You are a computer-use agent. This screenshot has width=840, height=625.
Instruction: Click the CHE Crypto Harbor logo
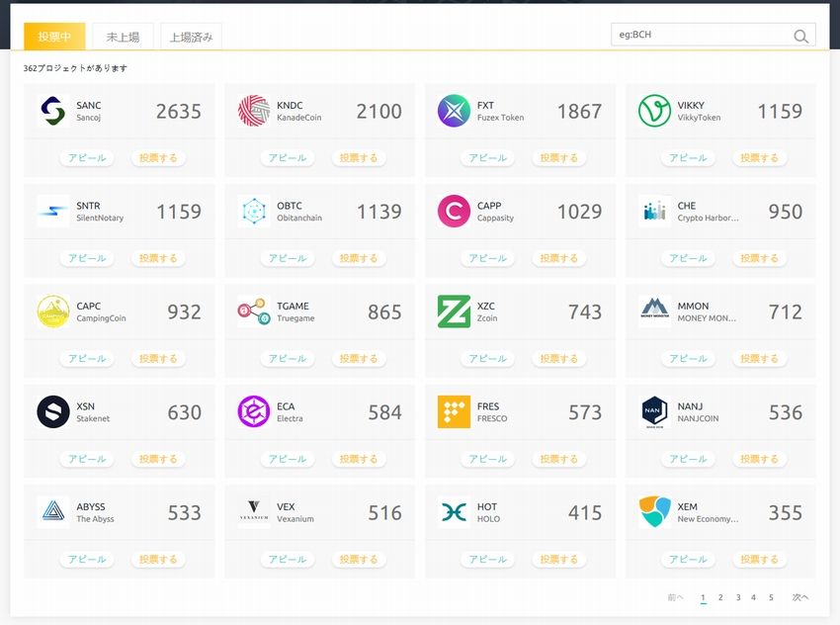pyautogui.click(x=654, y=212)
